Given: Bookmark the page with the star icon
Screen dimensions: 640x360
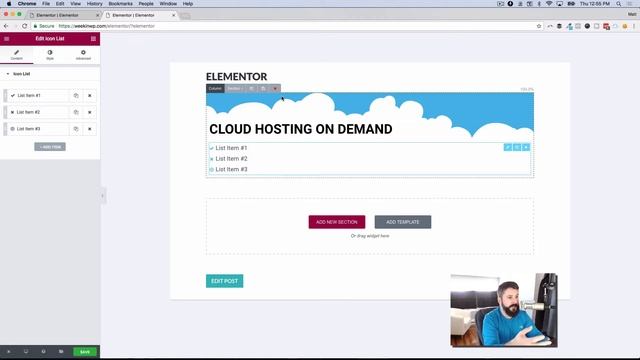Looking at the screenshot, I should 539,26.
